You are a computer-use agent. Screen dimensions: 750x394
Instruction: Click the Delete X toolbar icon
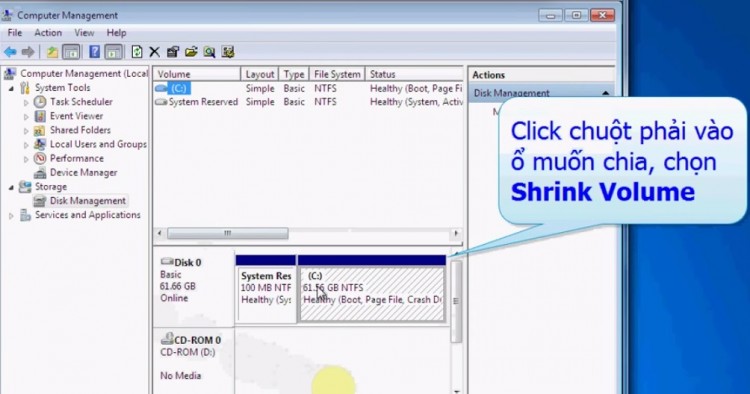click(154, 52)
